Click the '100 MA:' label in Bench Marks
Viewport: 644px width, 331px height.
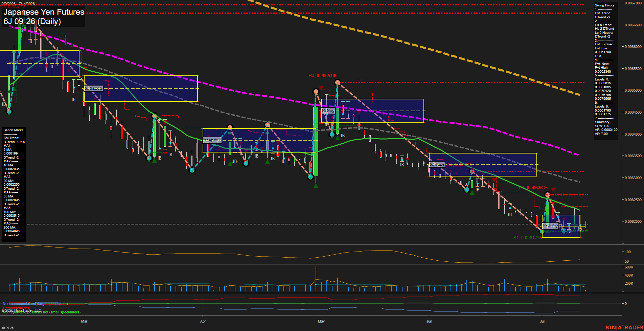tap(10, 212)
